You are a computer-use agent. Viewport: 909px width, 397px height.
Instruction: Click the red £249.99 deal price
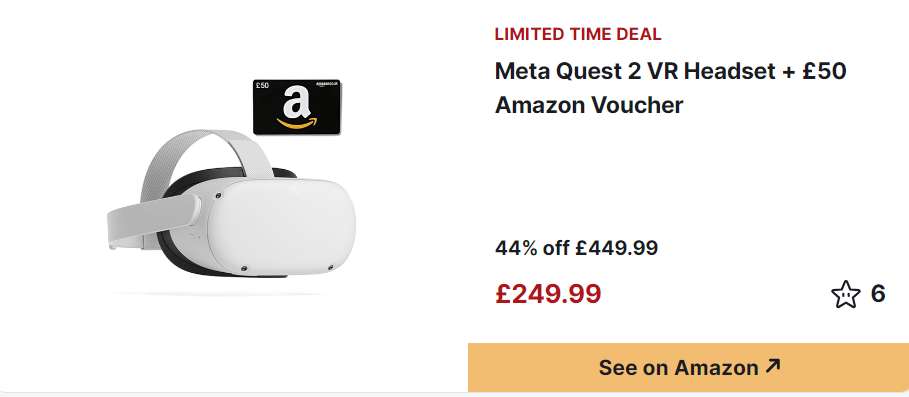tap(548, 294)
